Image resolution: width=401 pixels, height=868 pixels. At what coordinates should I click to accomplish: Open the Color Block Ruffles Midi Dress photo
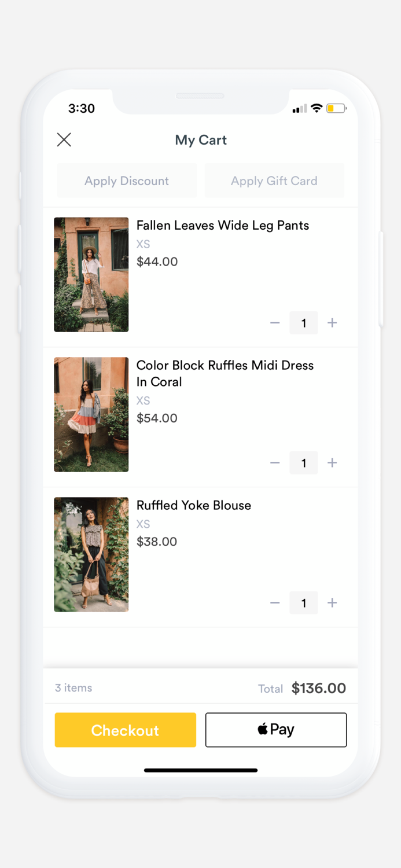(x=91, y=415)
